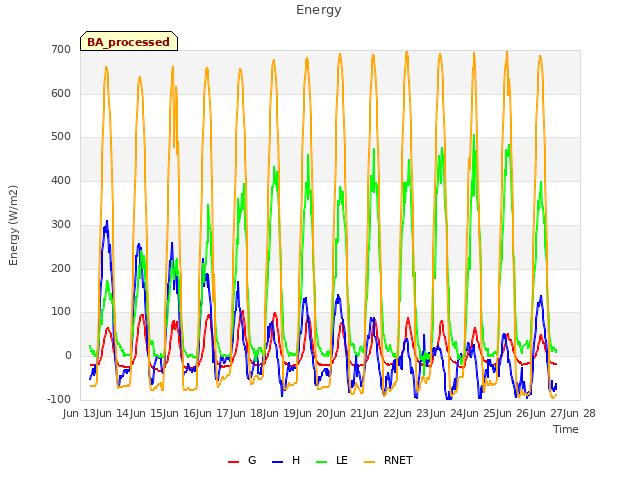Select the H legend label
The image size is (640, 480).
pyautogui.click(x=296, y=460)
